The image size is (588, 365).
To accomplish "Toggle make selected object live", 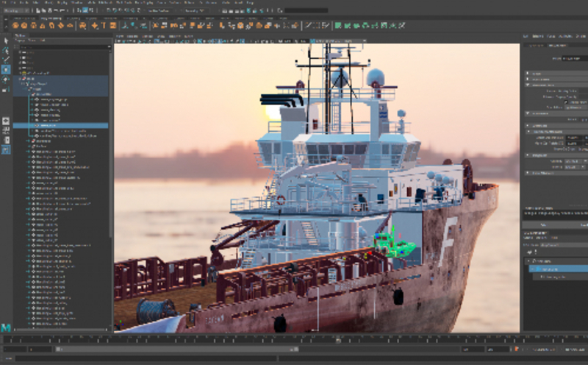I will tap(139, 10).
